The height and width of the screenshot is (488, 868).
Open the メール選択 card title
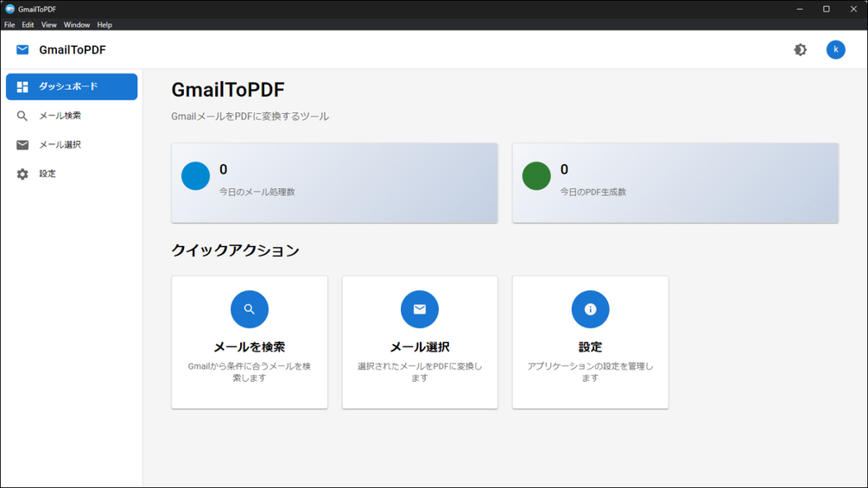click(x=420, y=347)
